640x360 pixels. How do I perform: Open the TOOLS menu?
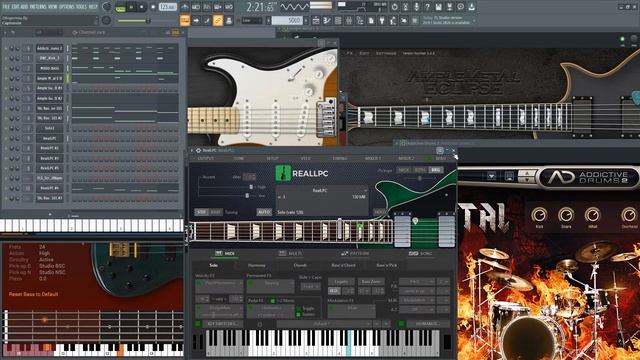click(82, 7)
